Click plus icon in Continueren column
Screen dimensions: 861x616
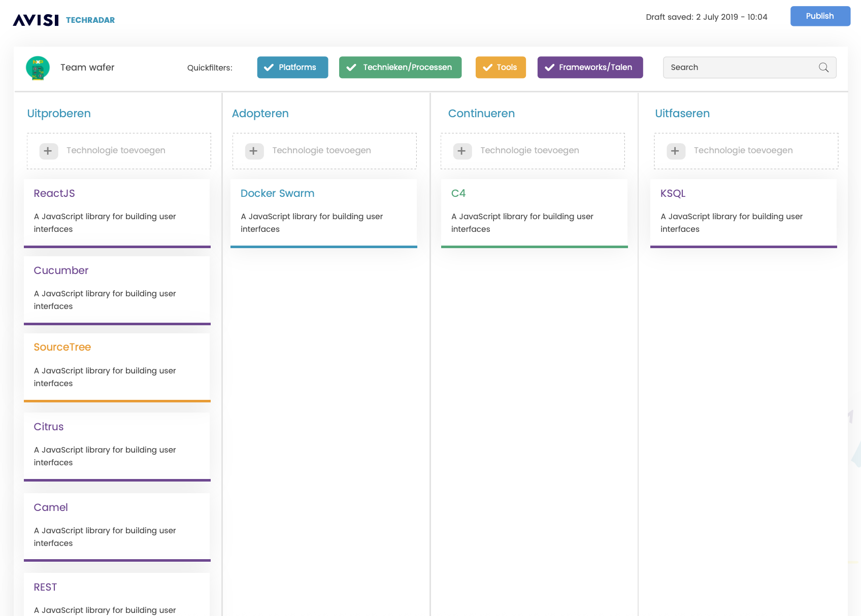[462, 151]
